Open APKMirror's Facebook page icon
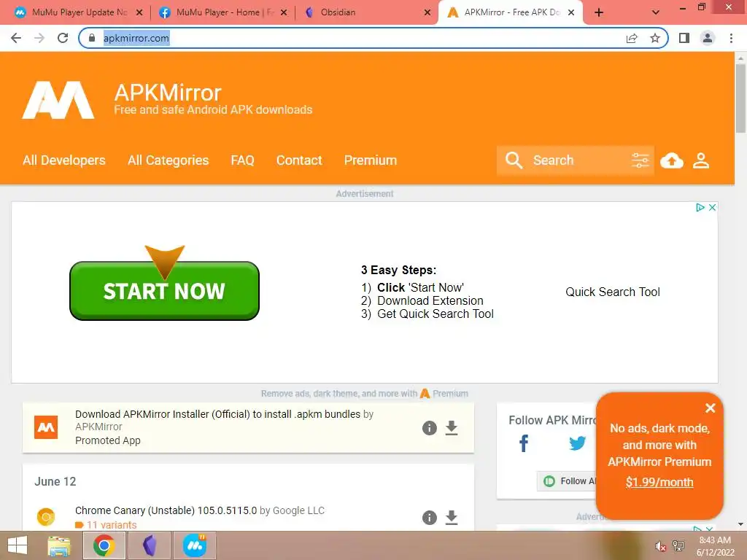This screenshot has height=560, width=747. coord(524,443)
